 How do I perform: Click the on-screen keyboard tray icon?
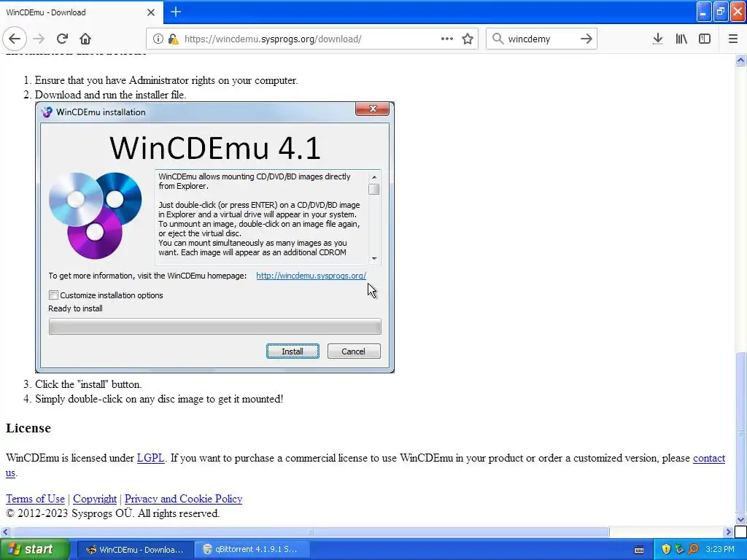tap(639, 550)
